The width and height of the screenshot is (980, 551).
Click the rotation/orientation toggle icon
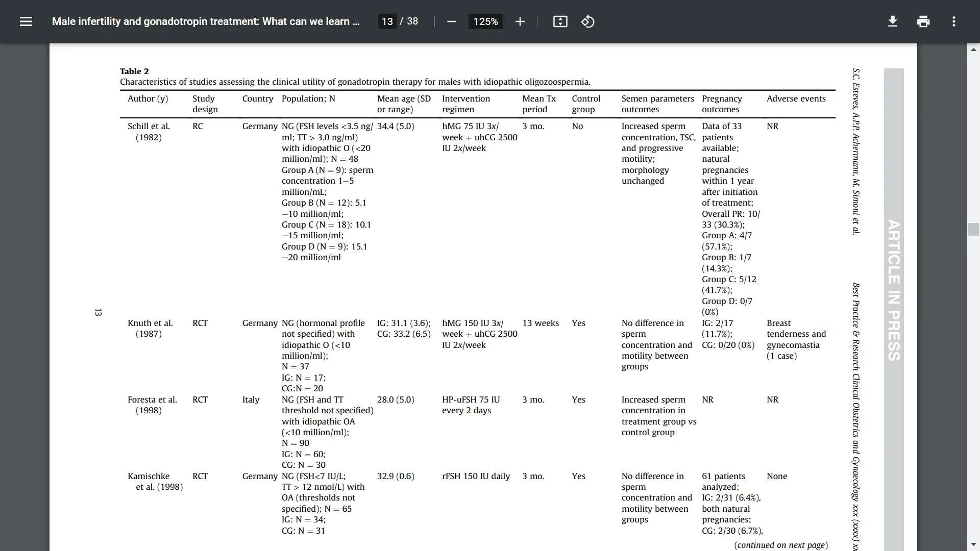[587, 21]
